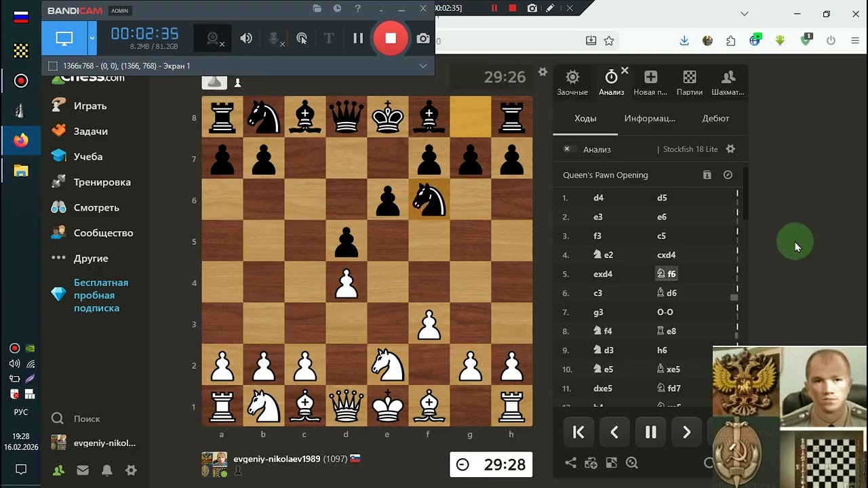Click share icon below move controls
The image size is (868, 488).
[x=570, y=463]
